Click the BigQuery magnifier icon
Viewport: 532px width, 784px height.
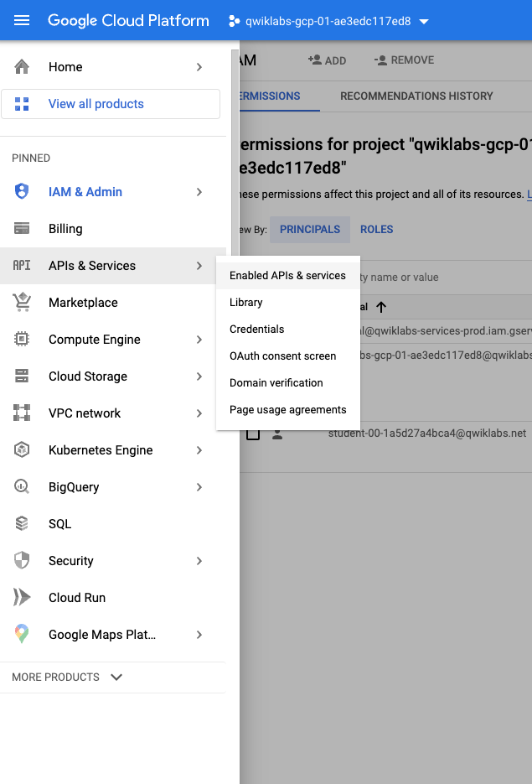tap(23, 487)
